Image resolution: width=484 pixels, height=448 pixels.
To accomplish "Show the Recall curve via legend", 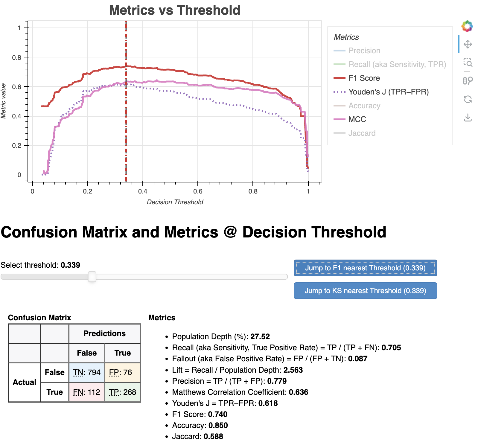I will click(397, 64).
